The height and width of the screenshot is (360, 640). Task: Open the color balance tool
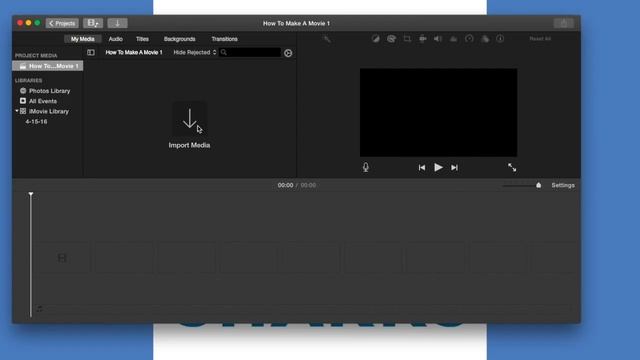click(376, 39)
